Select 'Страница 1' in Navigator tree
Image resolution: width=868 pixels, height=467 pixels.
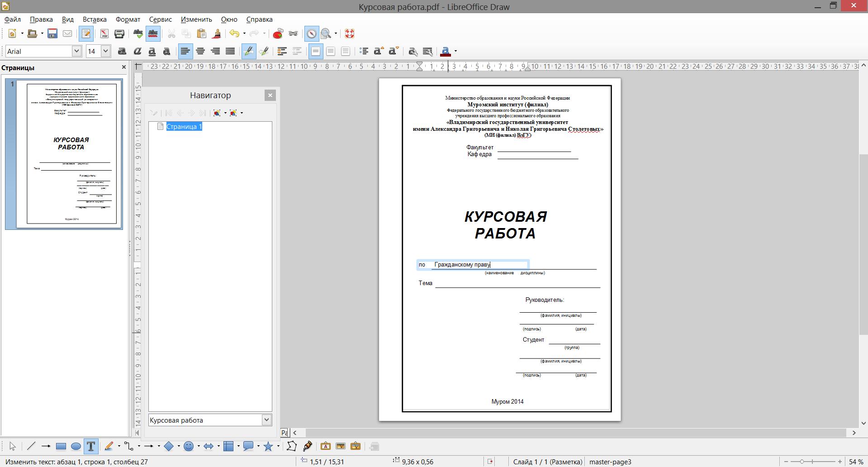point(184,127)
